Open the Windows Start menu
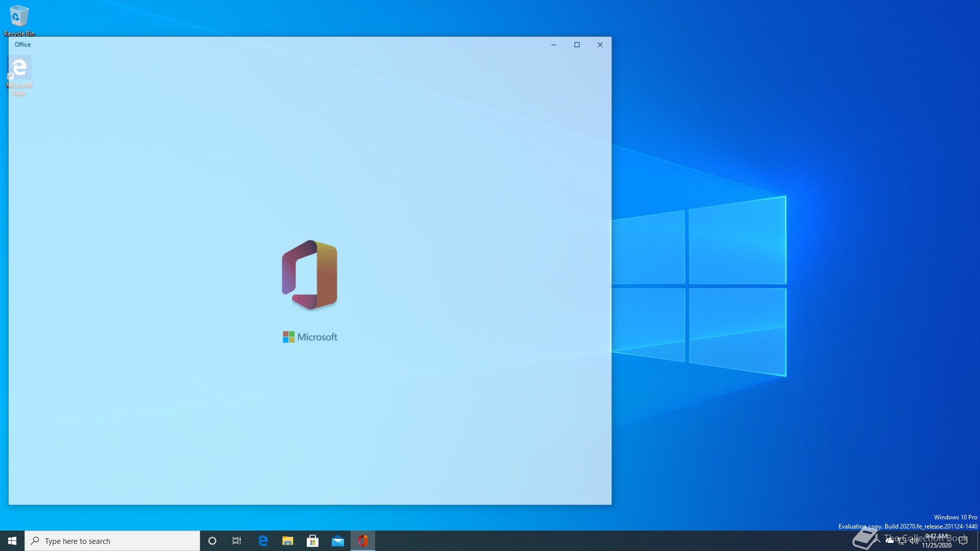 point(12,541)
